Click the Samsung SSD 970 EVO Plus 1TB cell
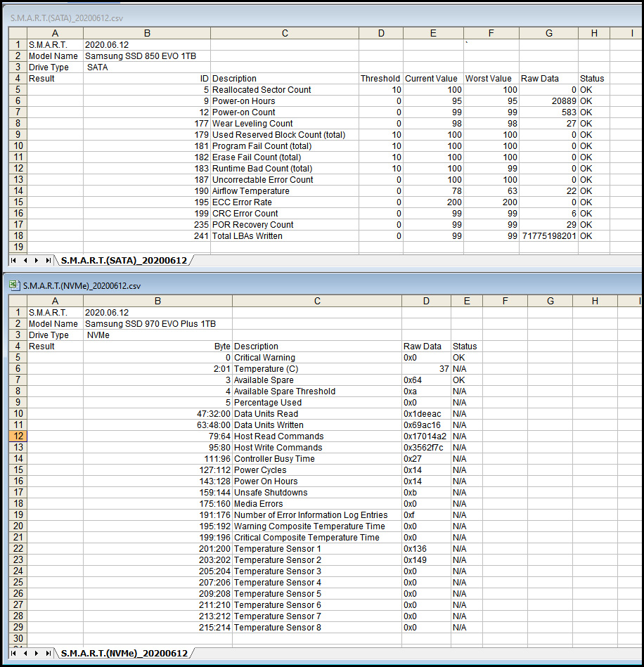The width and height of the screenshot is (644, 667). click(x=157, y=324)
